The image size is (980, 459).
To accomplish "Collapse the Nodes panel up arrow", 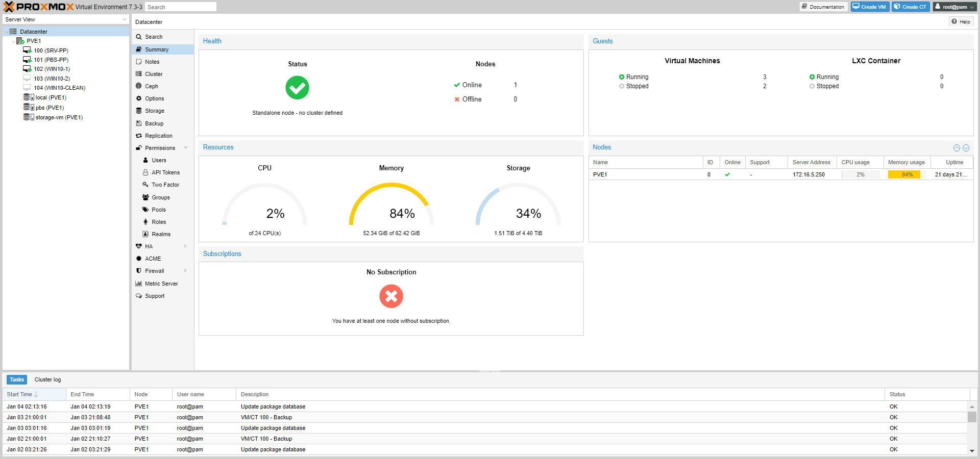I will pyautogui.click(x=957, y=148).
